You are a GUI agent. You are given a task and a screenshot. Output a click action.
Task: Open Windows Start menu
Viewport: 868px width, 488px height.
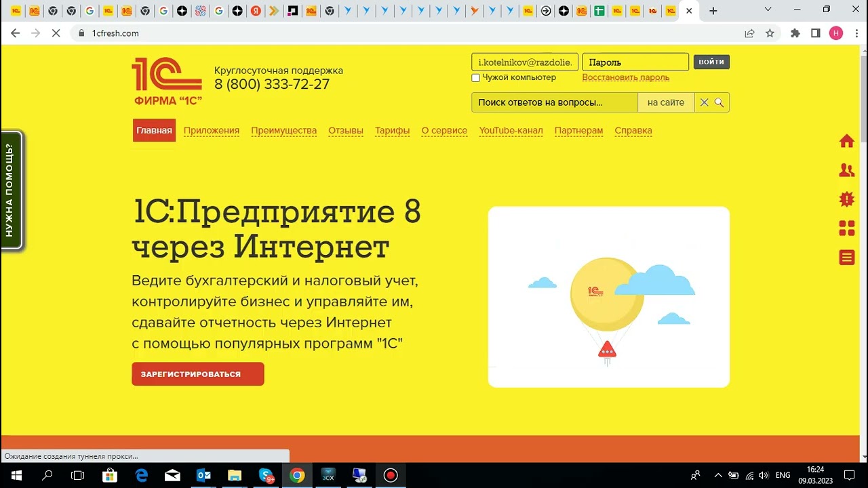coord(16,475)
